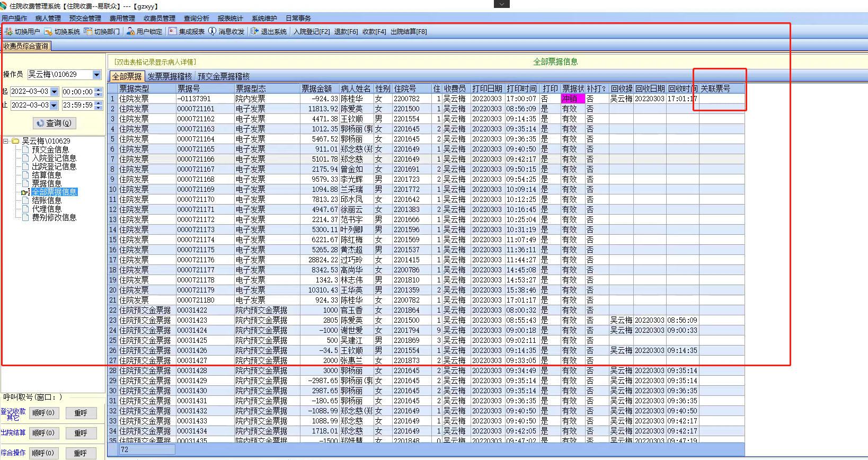This screenshot has height=460, width=868.
Task: Click the folder icon beside 吴云梅\010629
Action: (15, 141)
